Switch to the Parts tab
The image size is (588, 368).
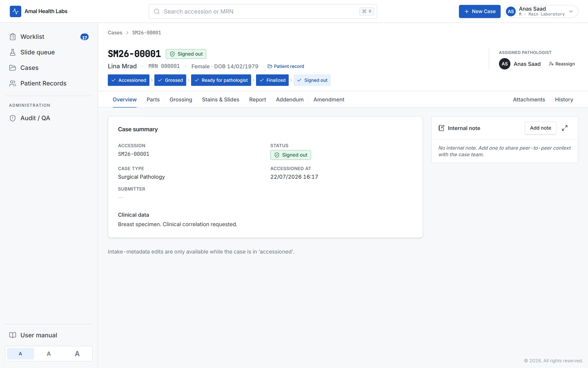(153, 100)
